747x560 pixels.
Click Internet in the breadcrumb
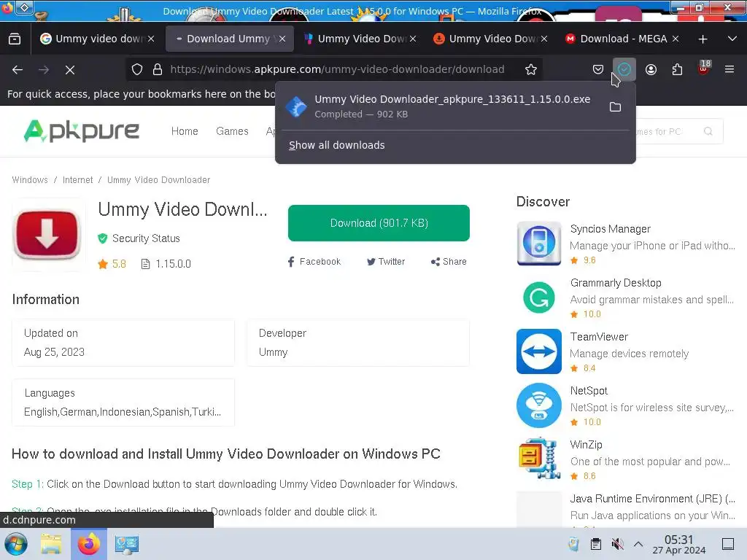[77, 180]
